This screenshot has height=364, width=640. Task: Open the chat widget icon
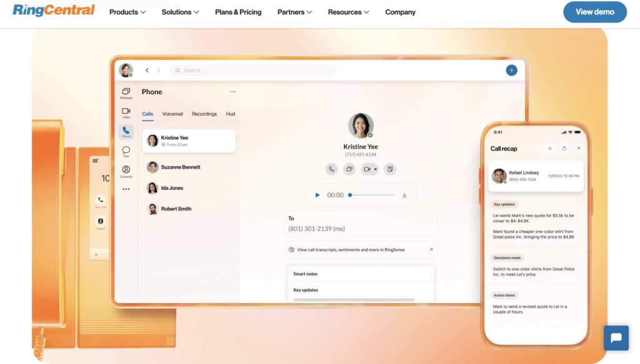click(616, 338)
